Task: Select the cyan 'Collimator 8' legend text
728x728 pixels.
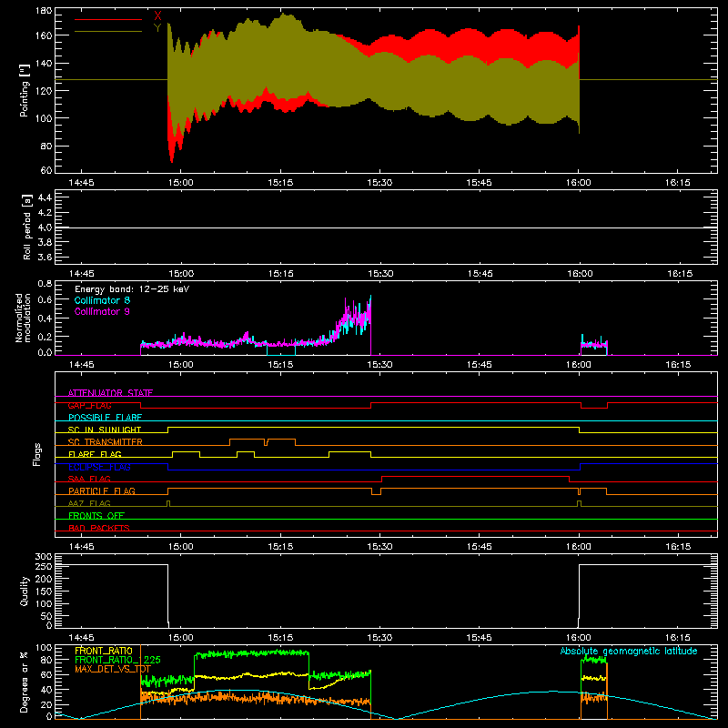Action: 102,300
